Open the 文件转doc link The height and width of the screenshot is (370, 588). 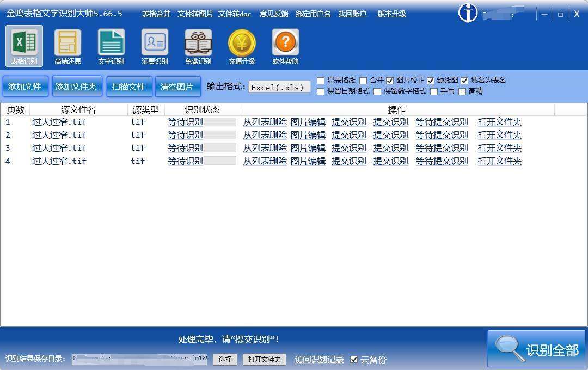click(235, 14)
